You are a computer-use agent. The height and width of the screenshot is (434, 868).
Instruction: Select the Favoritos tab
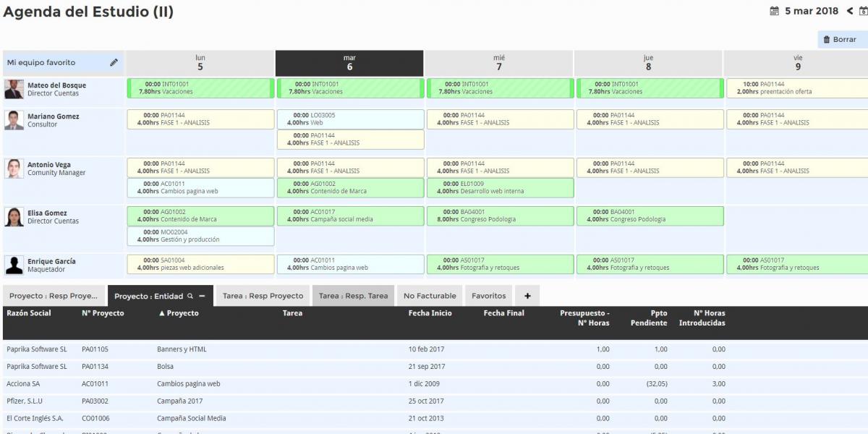(489, 296)
